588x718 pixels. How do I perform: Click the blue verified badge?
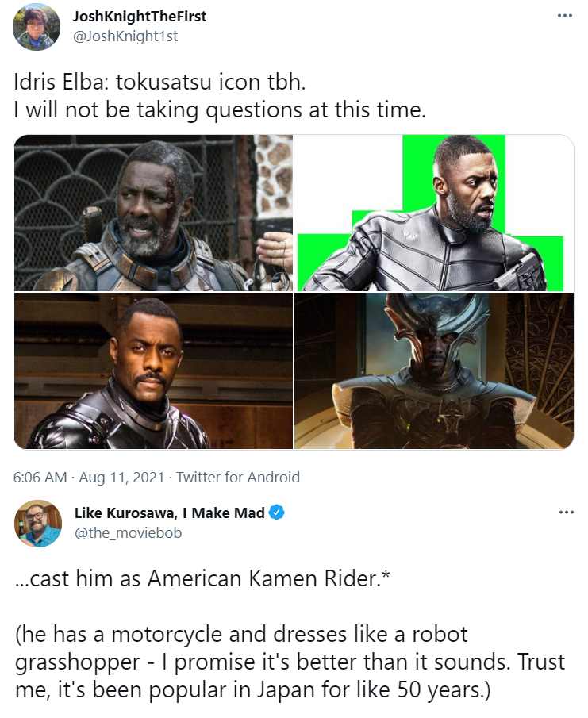pyautogui.click(x=277, y=513)
